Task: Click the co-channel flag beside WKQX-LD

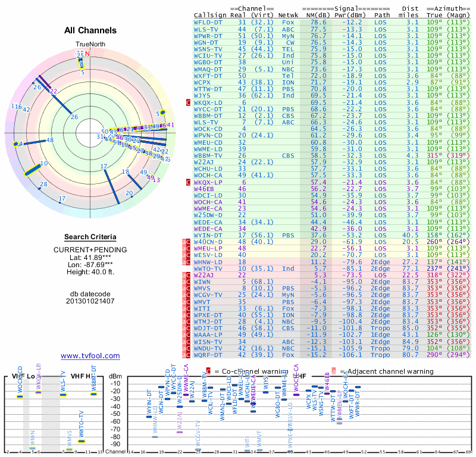Action: [188, 102]
